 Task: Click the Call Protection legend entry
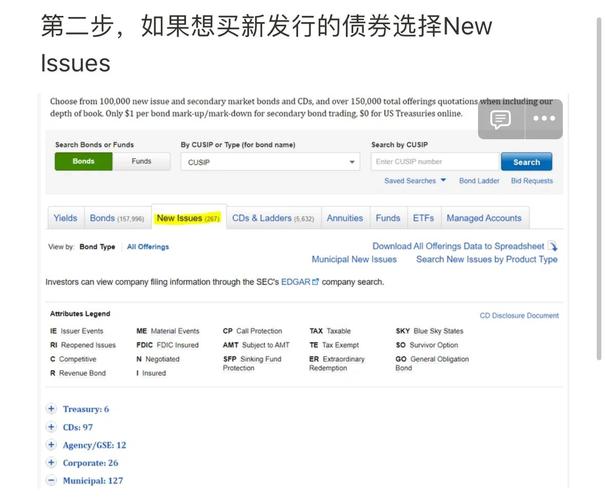click(252, 331)
